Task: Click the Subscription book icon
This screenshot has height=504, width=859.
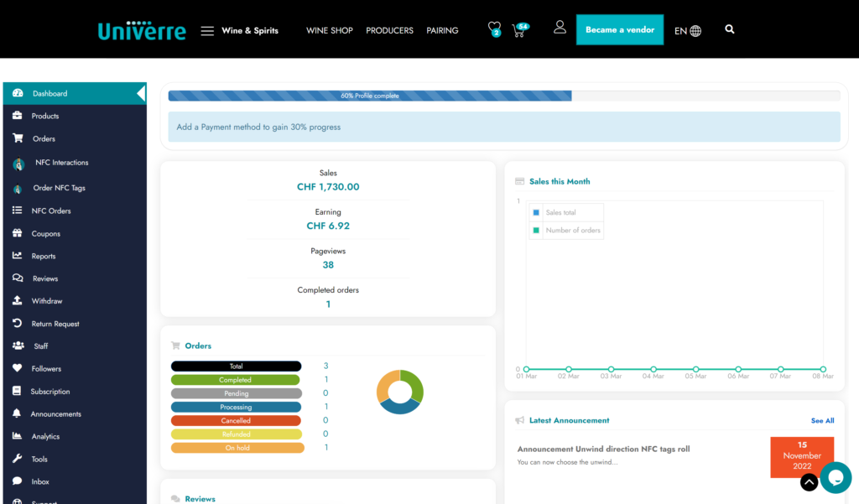Action: pos(17,391)
